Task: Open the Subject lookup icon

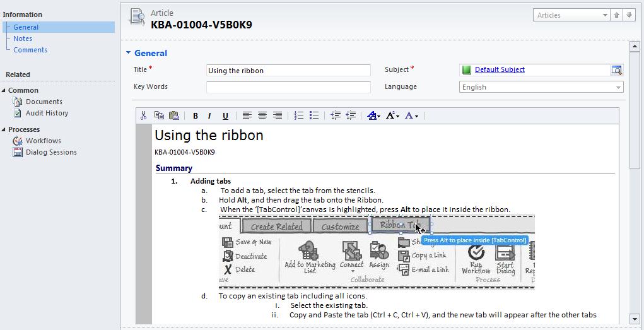Action: click(617, 70)
